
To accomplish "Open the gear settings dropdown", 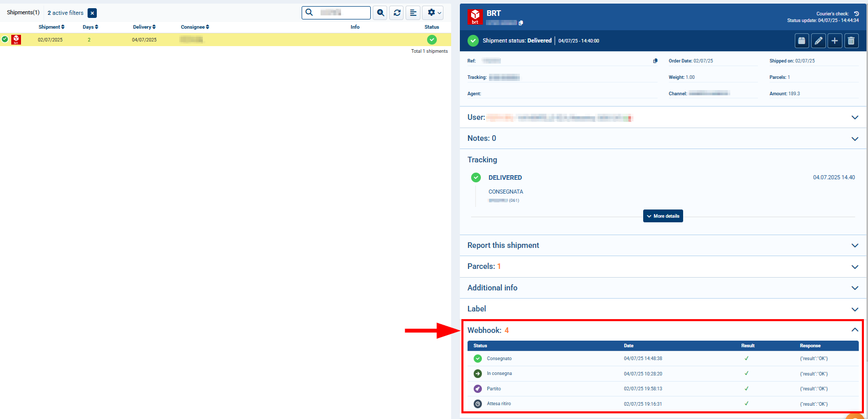I will 434,13.
